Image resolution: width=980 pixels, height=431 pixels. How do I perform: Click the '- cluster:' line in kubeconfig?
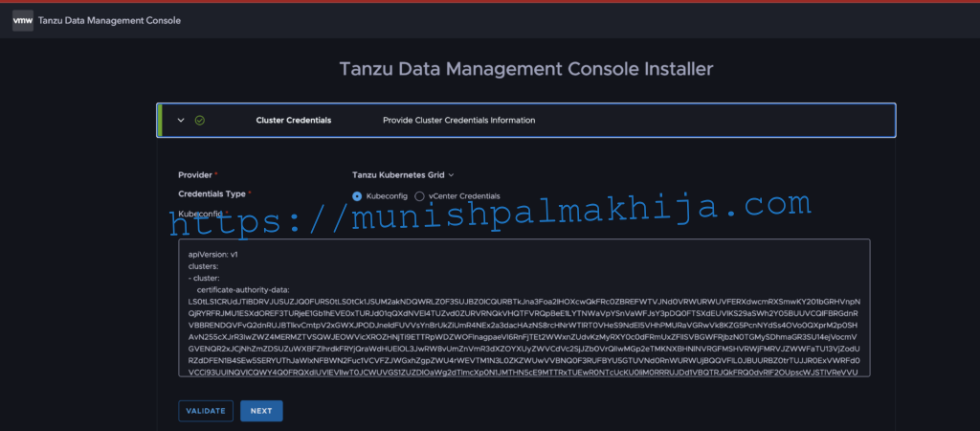tap(204, 278)
